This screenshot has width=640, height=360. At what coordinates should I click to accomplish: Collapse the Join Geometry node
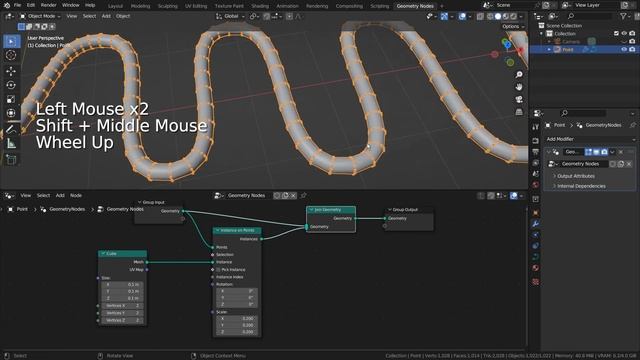pos(311,210)
